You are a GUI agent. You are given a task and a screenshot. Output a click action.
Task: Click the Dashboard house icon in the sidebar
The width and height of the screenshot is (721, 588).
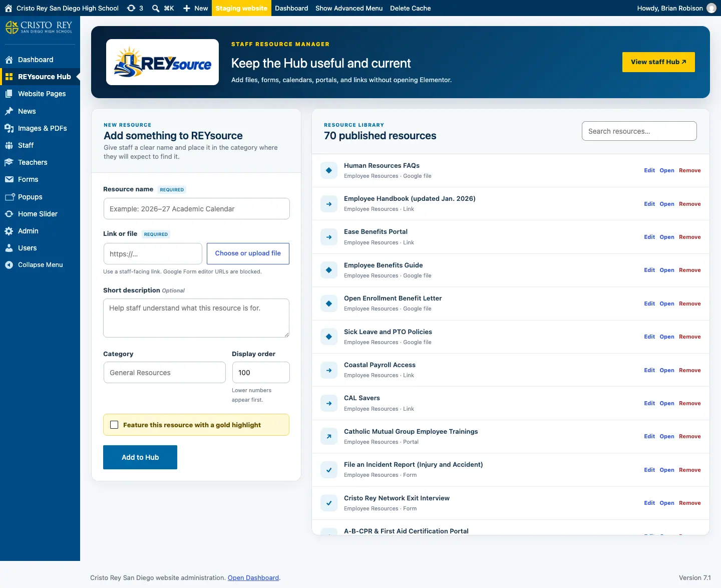(9, 60)
